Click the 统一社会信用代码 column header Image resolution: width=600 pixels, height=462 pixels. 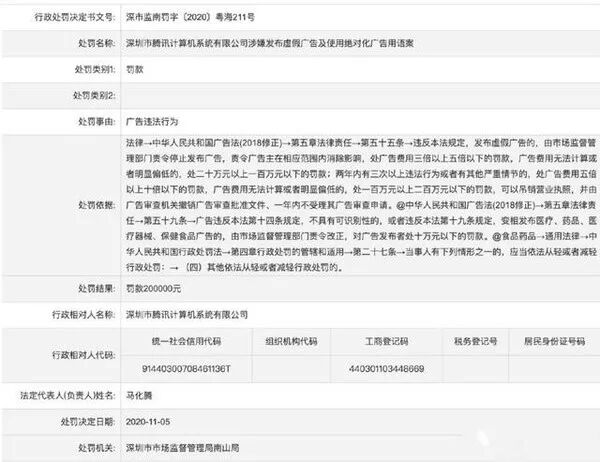(186, 341)
